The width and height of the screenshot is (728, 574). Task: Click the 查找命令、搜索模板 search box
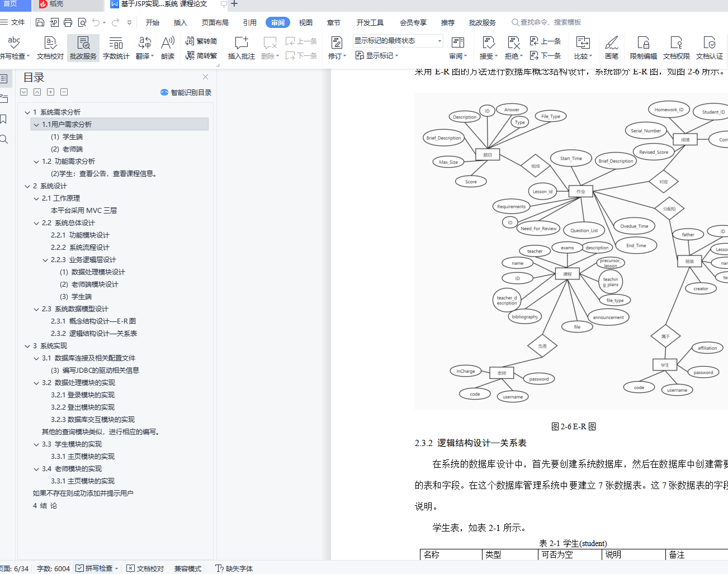pos(546,22)
